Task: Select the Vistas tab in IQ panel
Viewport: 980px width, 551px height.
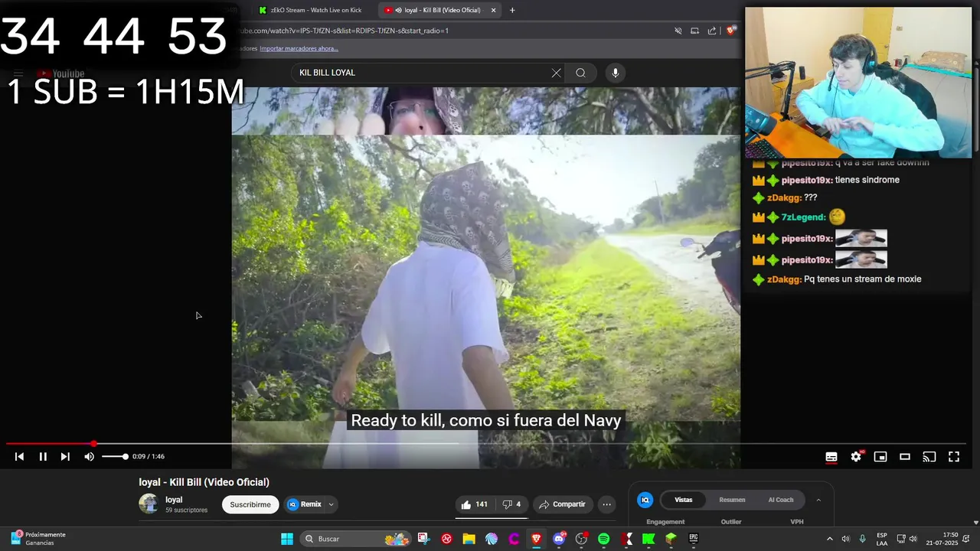Action: [x=683, y=500]
